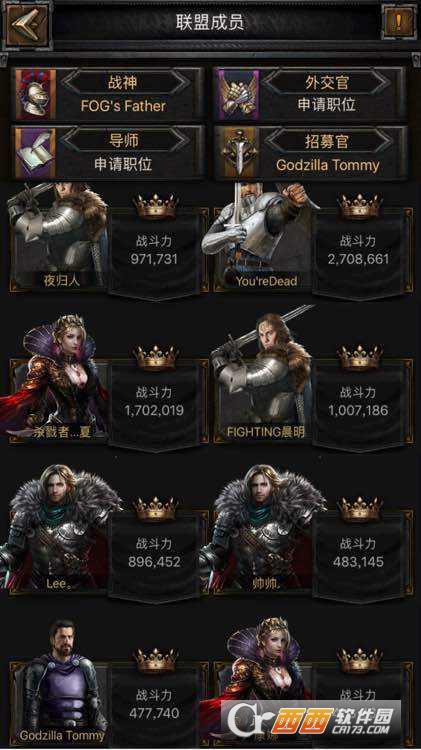
Task: Open member 夜归人 portrait
Action: [x=58, y=237]
